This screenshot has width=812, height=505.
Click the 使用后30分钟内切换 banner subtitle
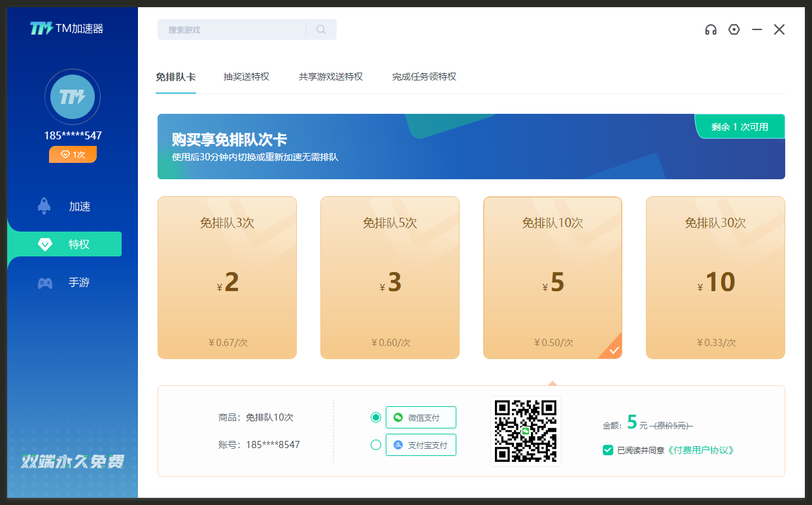(255, 157)
